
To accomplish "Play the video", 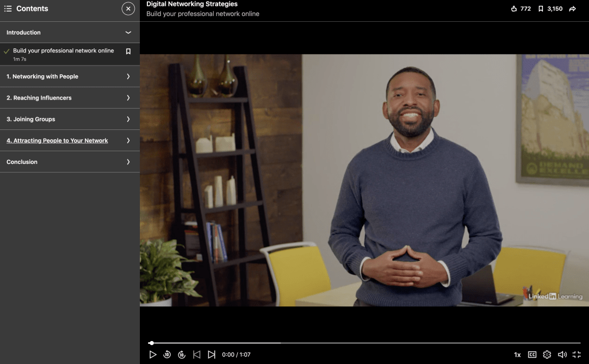I will (x=153, y=355).
